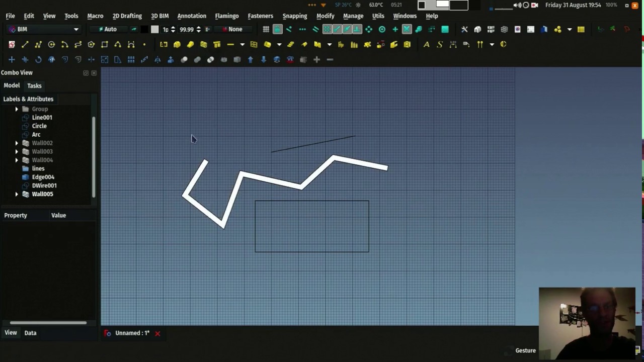
Task: Select the DWire001 tree item
Action: [x=44, y=186]
